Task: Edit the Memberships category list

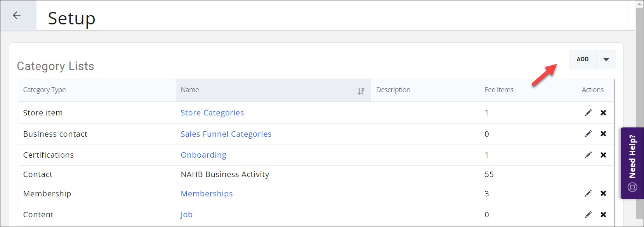Action: tap(588, 193)
